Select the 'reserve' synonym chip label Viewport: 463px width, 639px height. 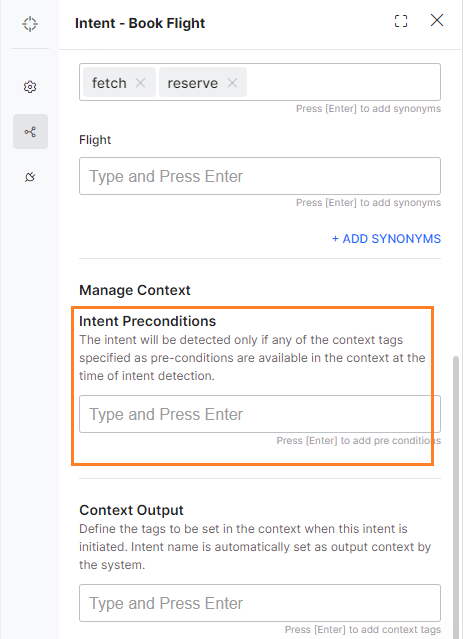(193, 83)
